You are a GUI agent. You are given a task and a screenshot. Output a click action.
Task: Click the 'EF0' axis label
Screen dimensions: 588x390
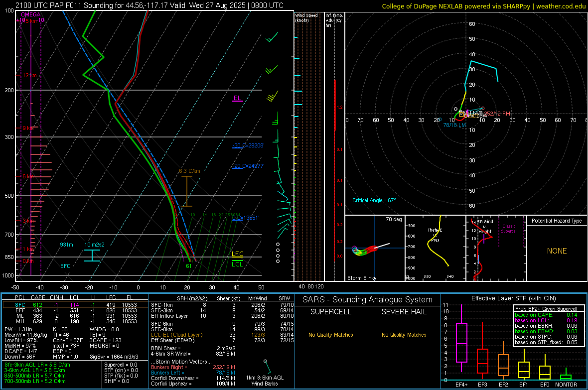[x=545, y=385]
